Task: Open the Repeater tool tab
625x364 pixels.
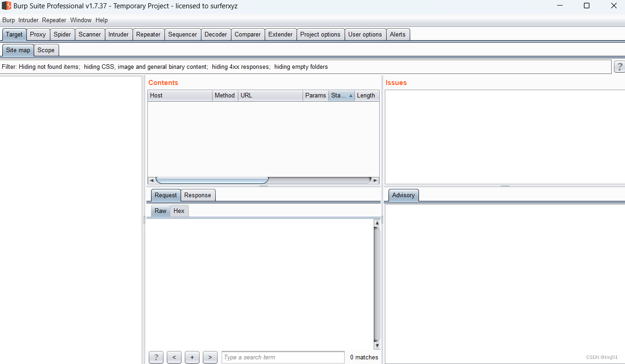Action: 148,34
